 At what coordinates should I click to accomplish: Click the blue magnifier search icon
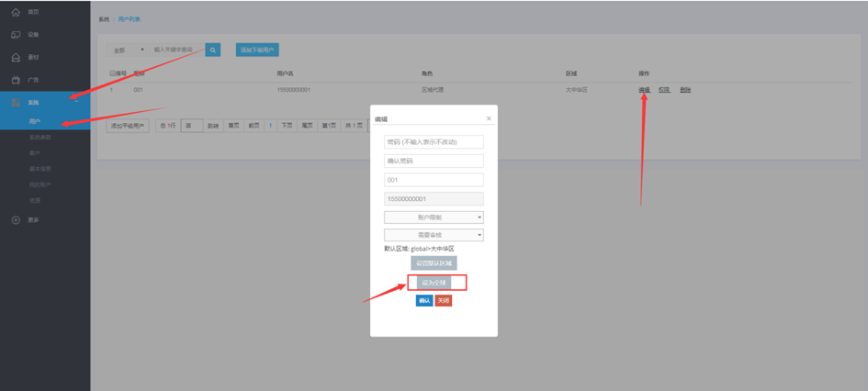[212, 50]
